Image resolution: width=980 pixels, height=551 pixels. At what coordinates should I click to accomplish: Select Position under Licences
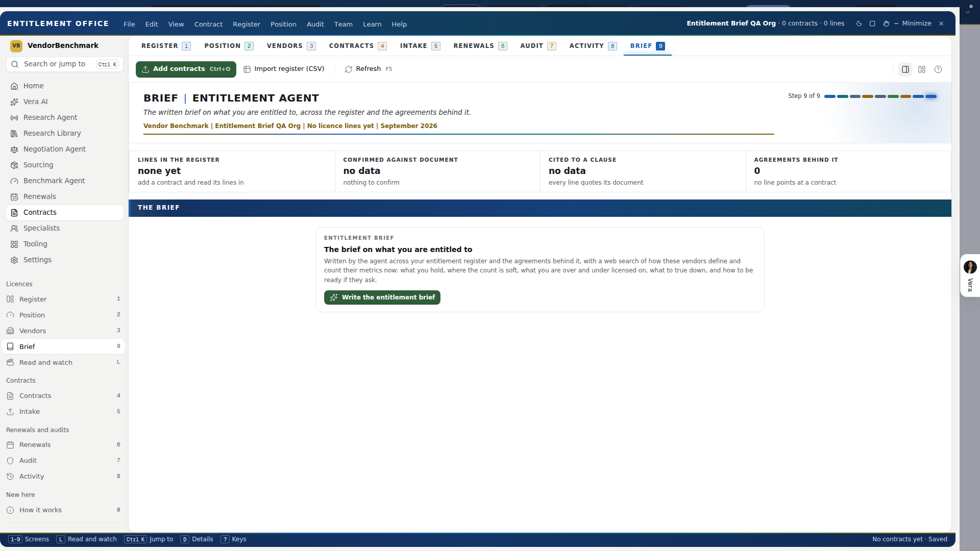coord(63,315)
